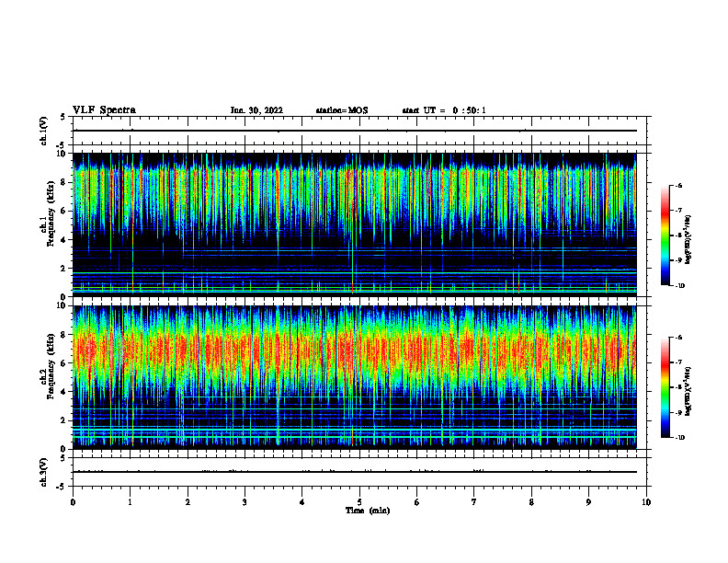Screen dimensions: 728x563
Task: Click the "ch.3(V)" axis label
Action: (44, 472)
